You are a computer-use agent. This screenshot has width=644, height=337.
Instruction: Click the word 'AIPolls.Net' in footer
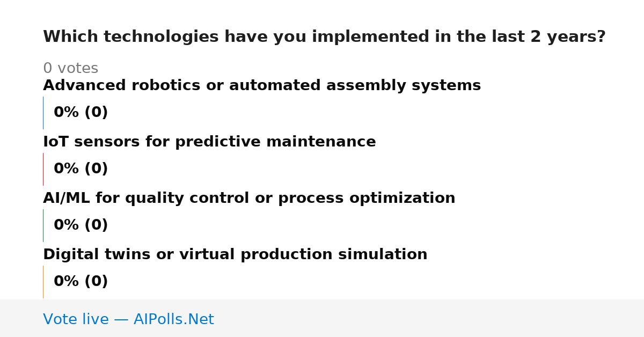point(173,320)
